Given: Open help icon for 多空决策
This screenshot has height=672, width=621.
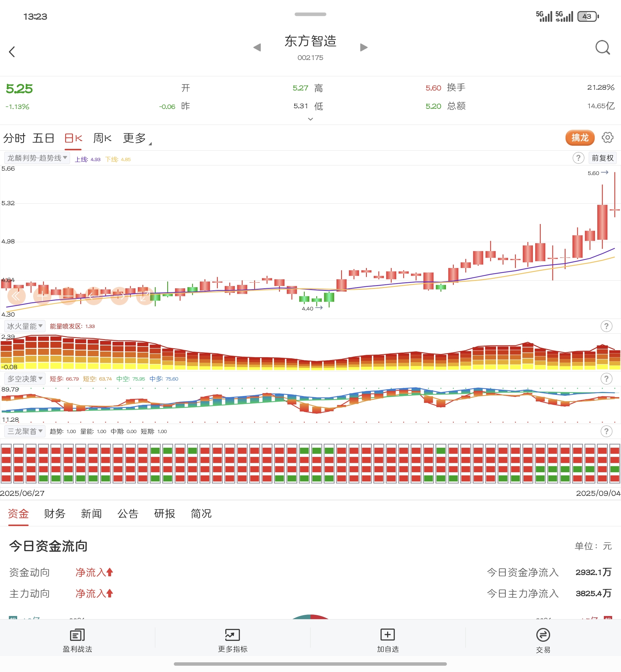Looking at the screenshot, I should coord(606,379).
